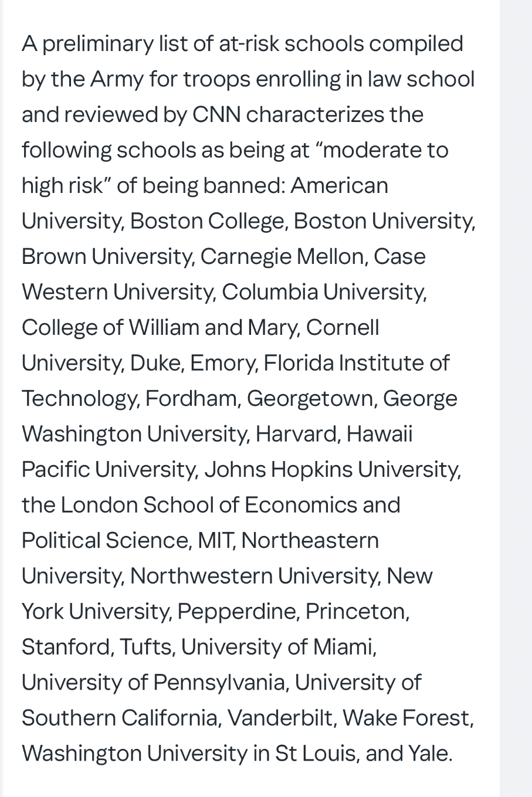The image size is (532, 797).
Task: Click the "Carnegie Mellon" text
Action: [283, 256]
